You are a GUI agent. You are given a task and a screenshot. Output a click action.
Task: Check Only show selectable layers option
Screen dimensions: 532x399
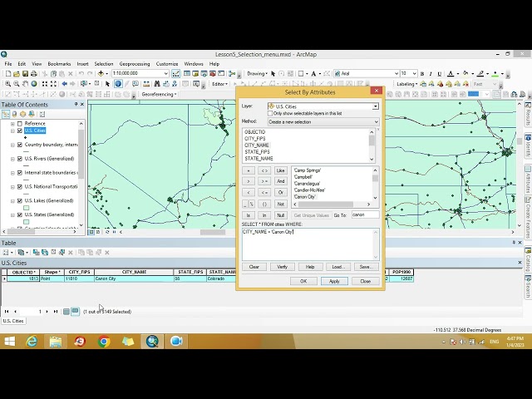click(x=270, y=113)
